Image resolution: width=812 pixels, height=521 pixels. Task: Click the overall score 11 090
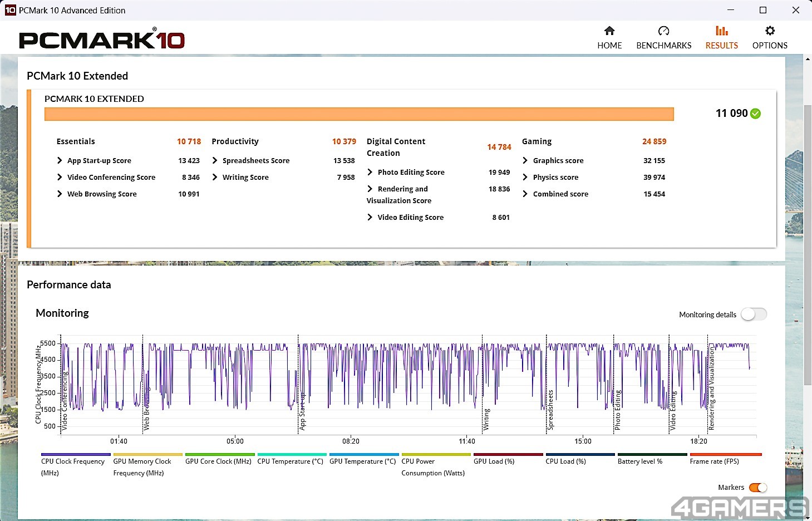(731, 113)
